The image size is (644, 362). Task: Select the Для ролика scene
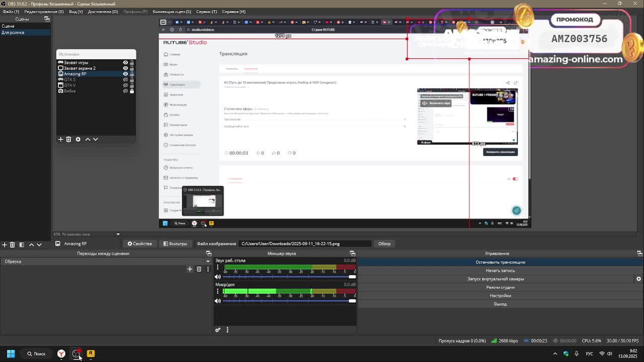[x=25, y=32]
